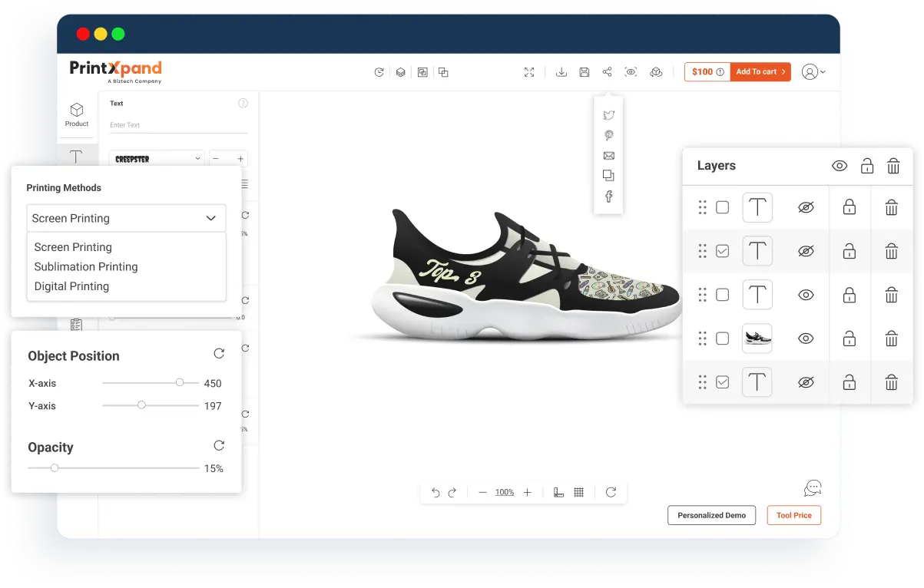Open the user profile dropdown

click(x=813, y=72)
